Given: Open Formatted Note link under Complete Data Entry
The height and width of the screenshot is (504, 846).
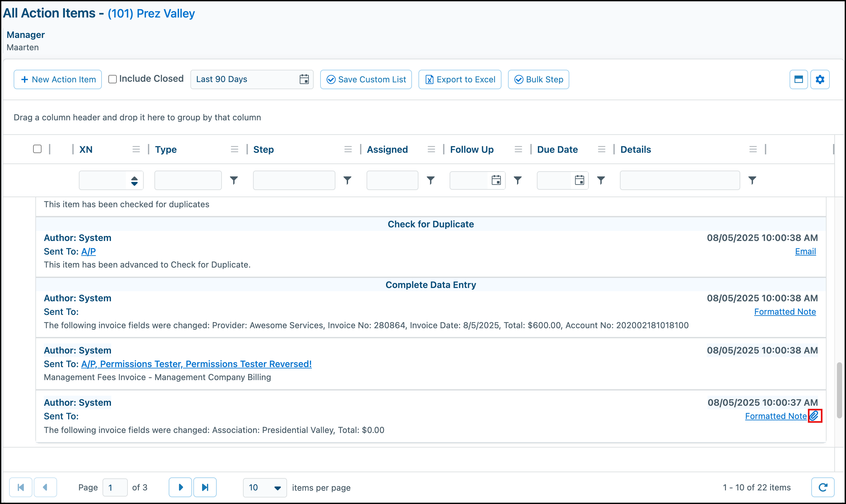Looking at the screenshot, I should coord(785,312).
